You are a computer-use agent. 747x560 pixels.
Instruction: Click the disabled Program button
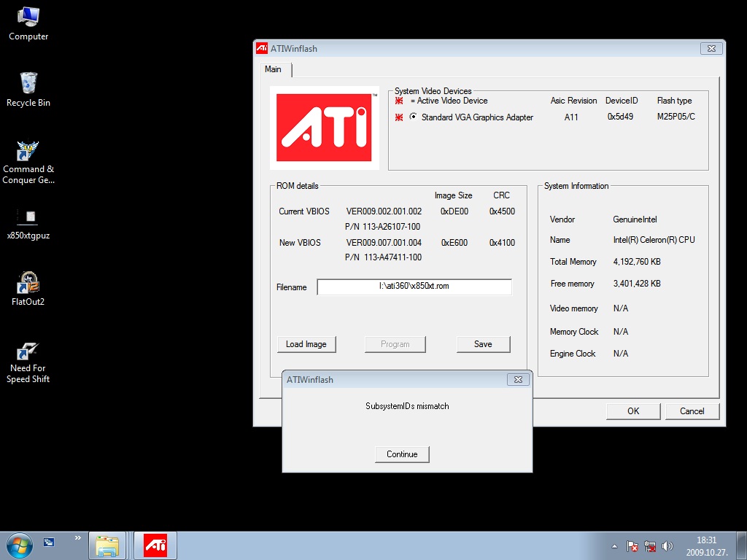pos(395,344)
